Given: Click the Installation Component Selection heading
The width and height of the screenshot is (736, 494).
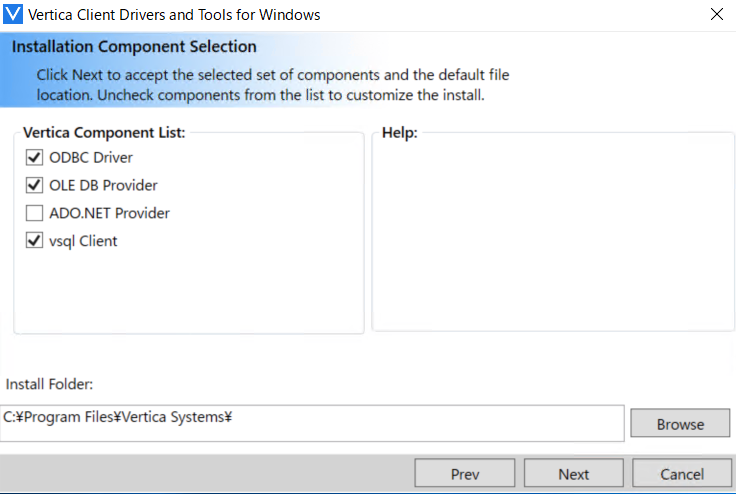Looking at the screenshot, I should 134,47.
